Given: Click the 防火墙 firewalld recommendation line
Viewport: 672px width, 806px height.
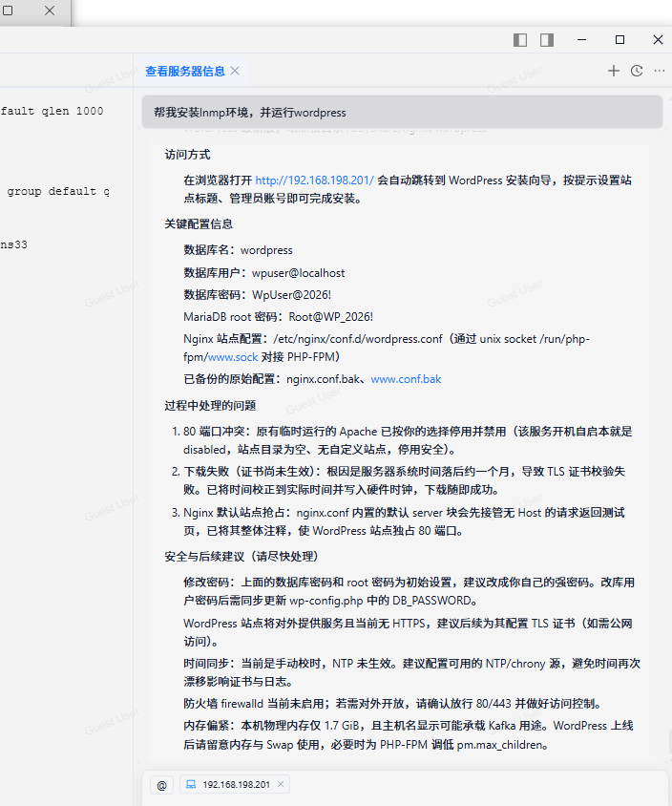Looking at the screenshot, I should [x=394, y=704].
